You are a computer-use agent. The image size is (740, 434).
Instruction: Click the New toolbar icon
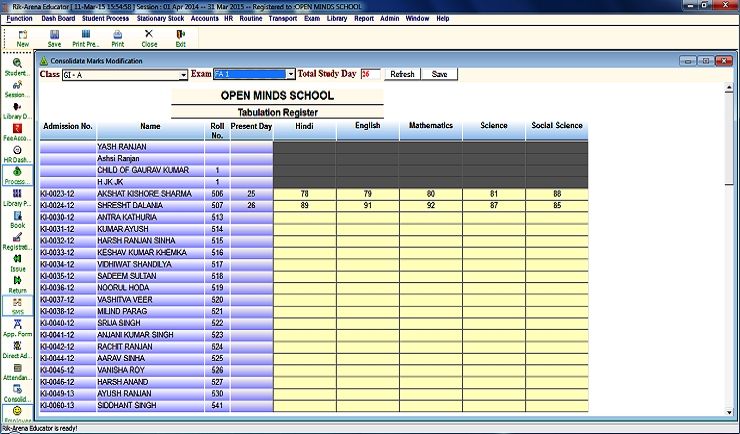click(x=22, y=38)
